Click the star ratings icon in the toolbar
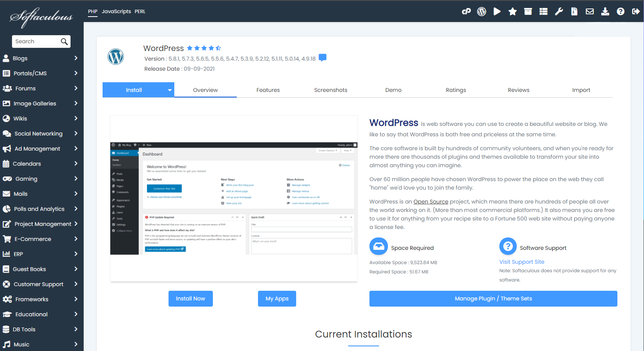The height and width of the screenshot is (351, 644). [513, 11]
